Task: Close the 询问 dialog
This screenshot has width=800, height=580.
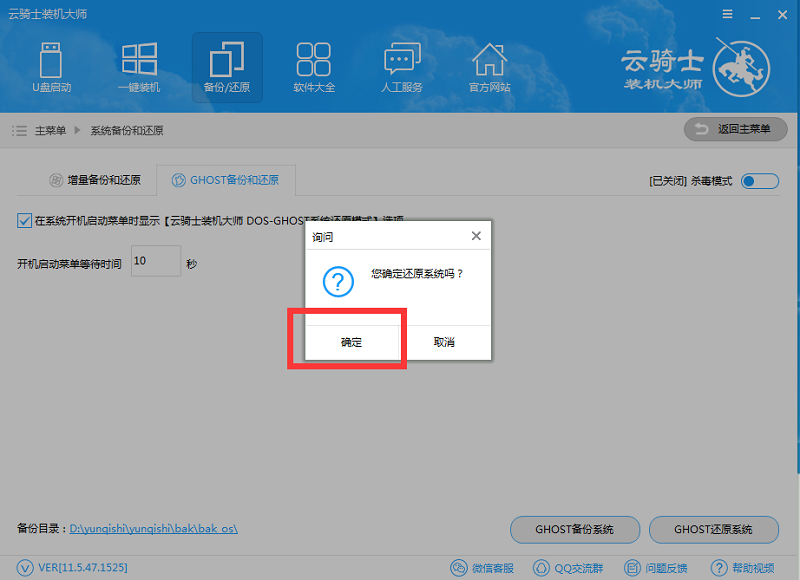Action: [476, 236]
